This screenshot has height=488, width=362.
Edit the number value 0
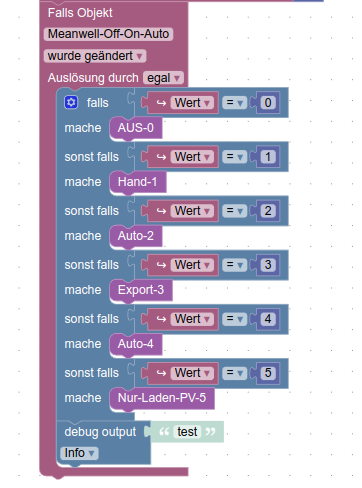tap(268, 103)
